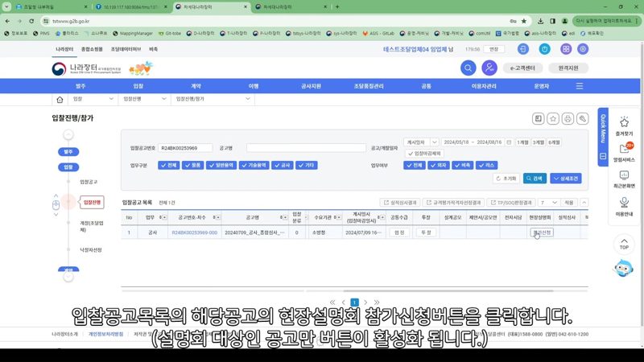Toggle the 기술용역 checkbox

pos(254,165)
